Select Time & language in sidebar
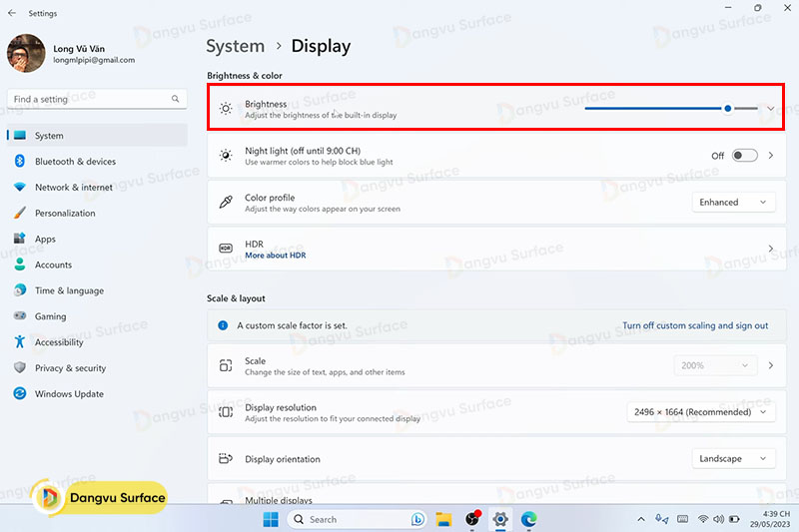The height and width of the screenshot is (532, 799). click(69, 290)
